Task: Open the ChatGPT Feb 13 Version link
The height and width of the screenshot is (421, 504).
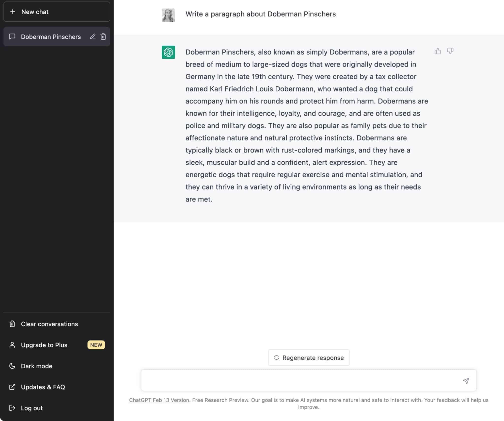Action: [159, 400]
